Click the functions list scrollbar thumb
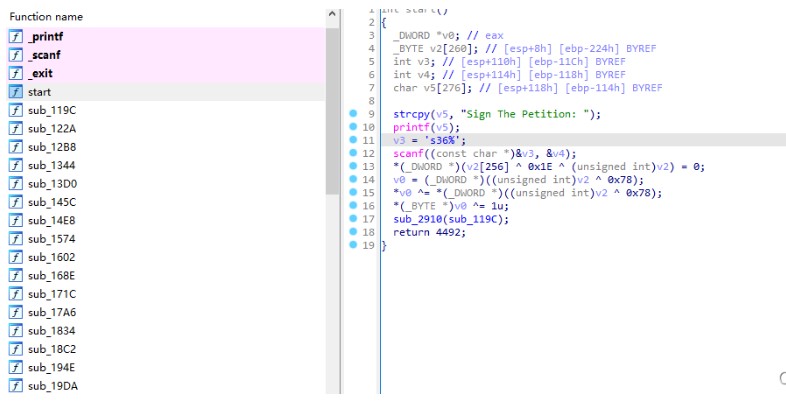786x420 pixels. click(x=332, y=111)
